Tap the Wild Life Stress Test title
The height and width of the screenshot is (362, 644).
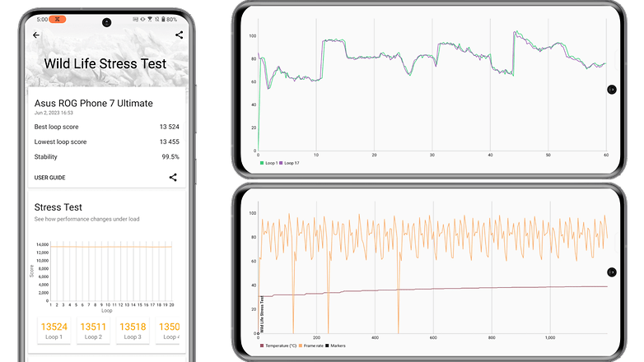[105, 63]
